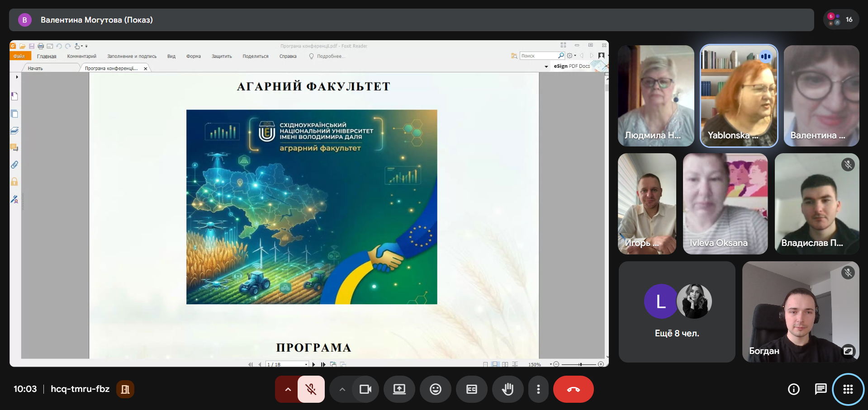This screenshot has height=410, width=868.
Task: Adjust the PDF zoom slider
Action: click(580, 364)
